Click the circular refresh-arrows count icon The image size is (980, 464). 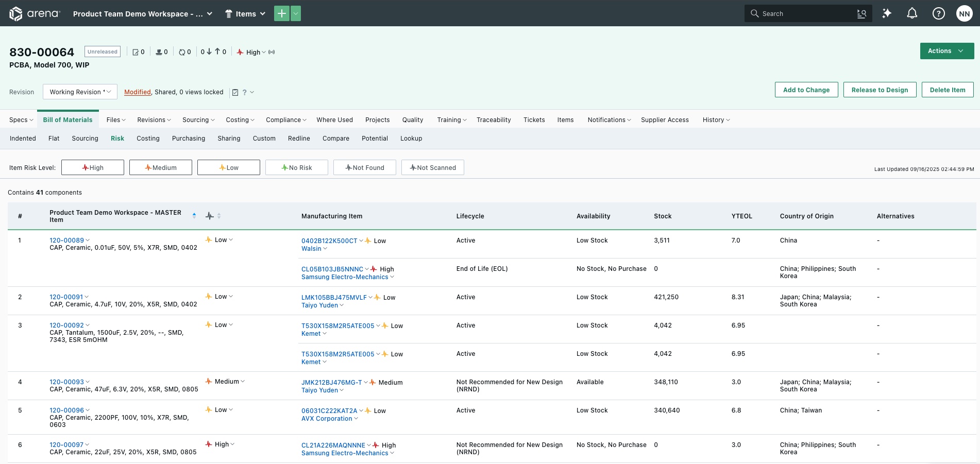pyautogui.click(x=182, y=52)
